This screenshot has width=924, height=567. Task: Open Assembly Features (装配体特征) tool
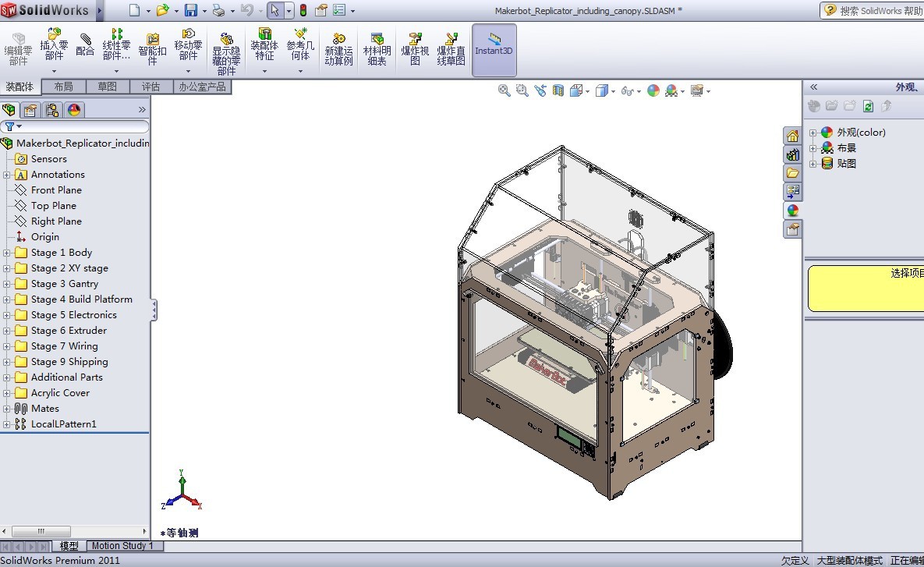point(264,44)
